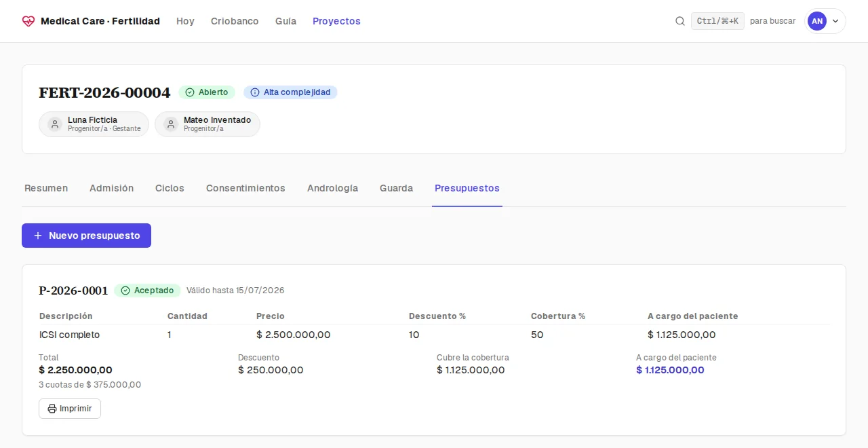Switch to the Consentimientos tab
This screenshot has width=868, height=448.
245,188
